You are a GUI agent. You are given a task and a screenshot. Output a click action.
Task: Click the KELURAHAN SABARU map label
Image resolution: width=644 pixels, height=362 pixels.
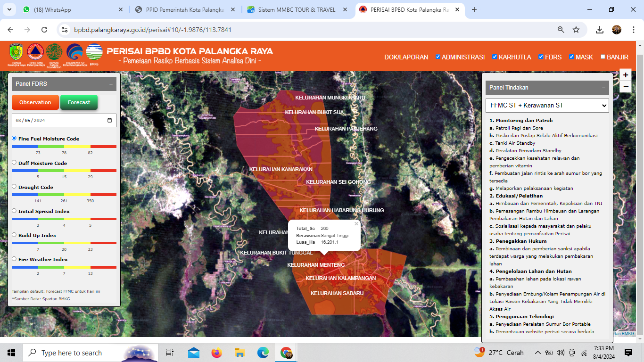pyautogui.click(x=337, y=293)
